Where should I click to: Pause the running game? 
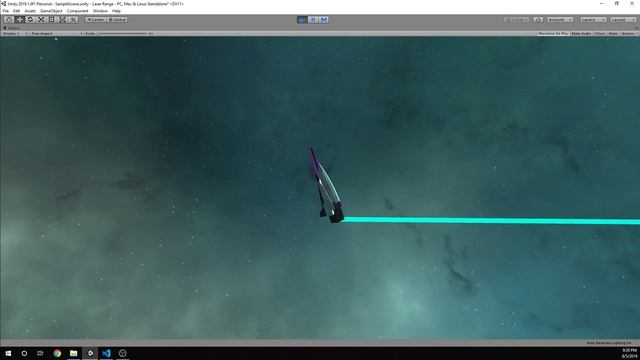pos(313,20)
